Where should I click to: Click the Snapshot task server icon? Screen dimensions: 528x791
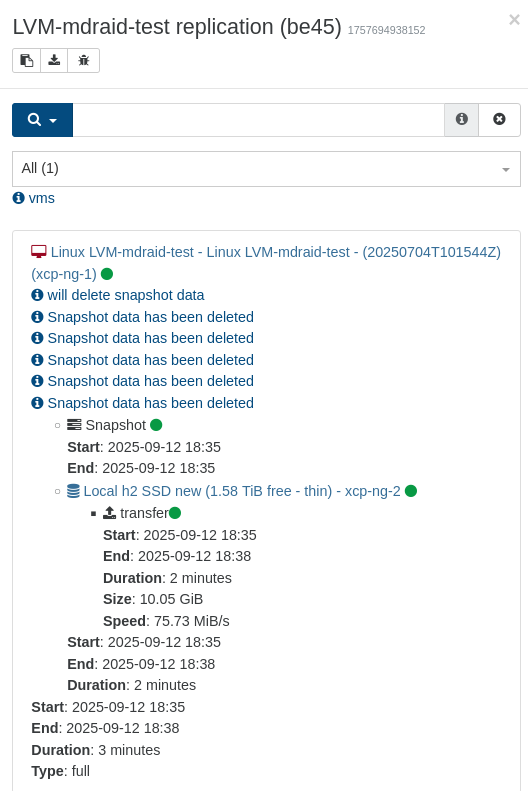click(x=74, y=425)
